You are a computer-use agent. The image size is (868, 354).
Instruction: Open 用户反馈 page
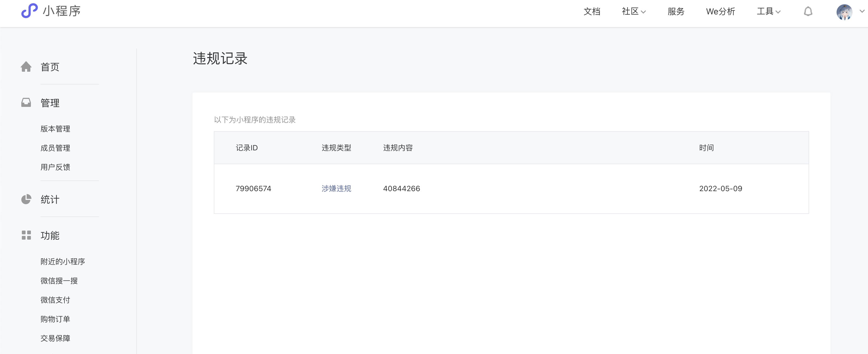pyautogui.click(x=55, y=167)
